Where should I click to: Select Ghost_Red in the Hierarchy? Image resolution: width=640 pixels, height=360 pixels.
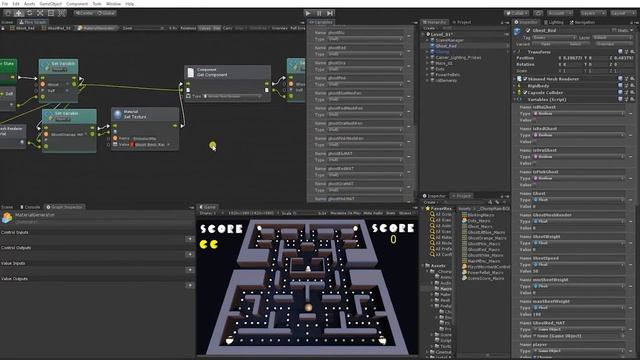pyautogui.click(x=446, y=46)
